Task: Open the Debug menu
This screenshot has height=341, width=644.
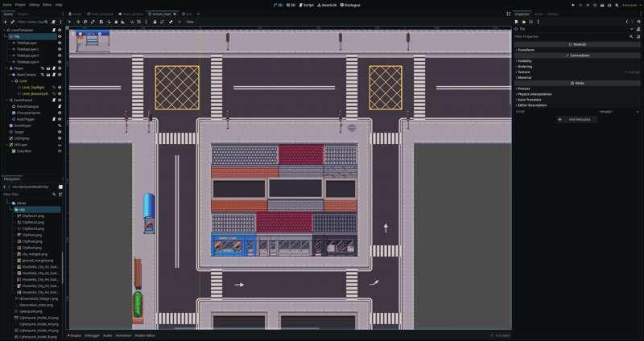Action: (x=34, y=5)
